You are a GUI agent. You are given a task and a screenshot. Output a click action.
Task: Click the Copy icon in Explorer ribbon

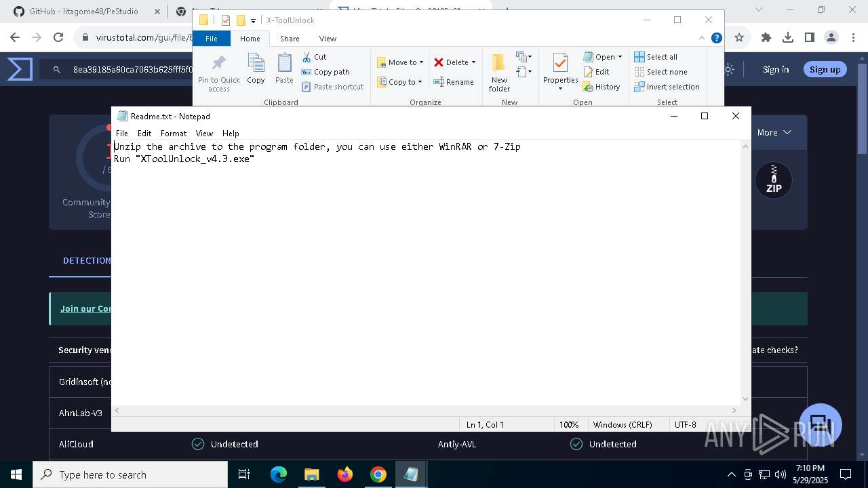coord(256,64)
